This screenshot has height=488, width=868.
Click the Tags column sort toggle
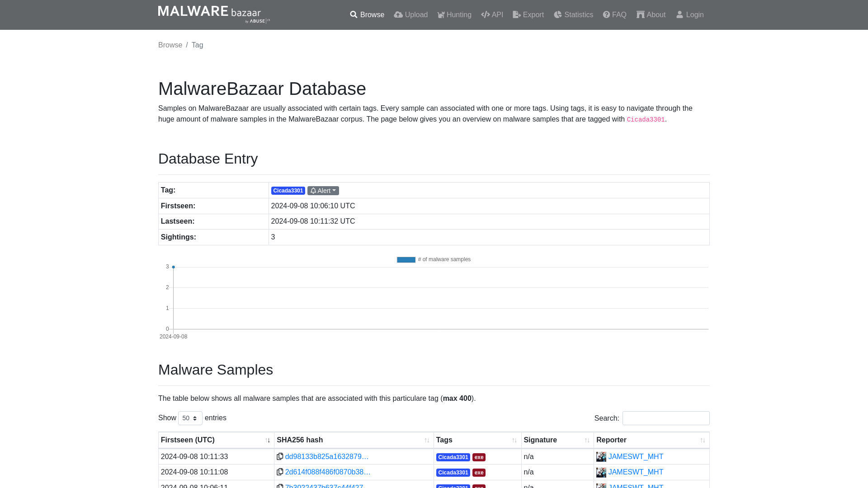514,441
